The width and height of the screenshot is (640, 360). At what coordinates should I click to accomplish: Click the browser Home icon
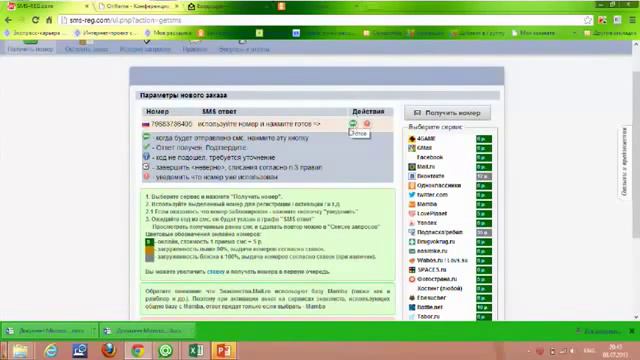49,20
